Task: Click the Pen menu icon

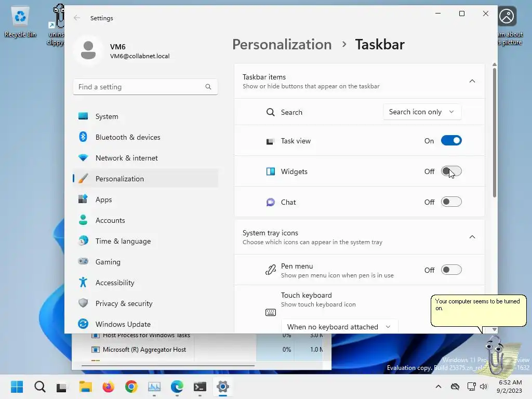Action: click(270, 270)
